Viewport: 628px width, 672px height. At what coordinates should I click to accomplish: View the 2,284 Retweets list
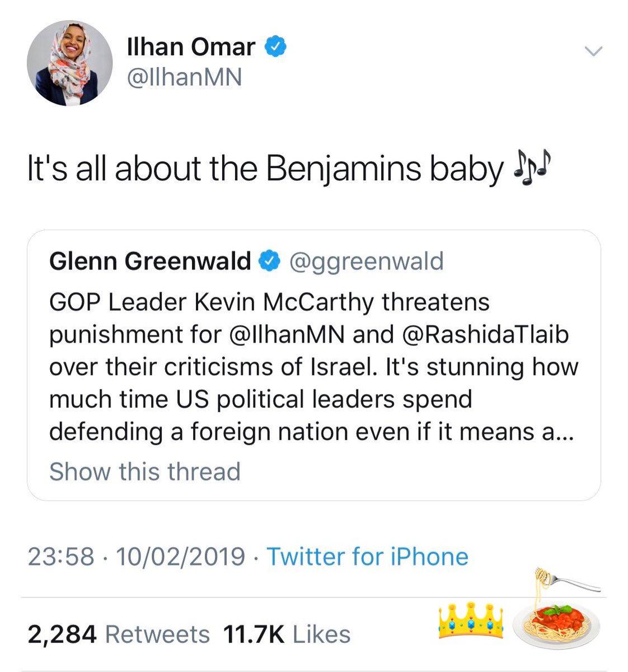coord(119,634)
